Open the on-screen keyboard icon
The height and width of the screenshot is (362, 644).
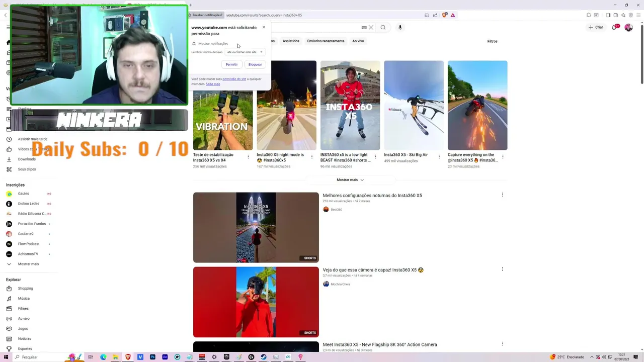(x=364, y=28)
